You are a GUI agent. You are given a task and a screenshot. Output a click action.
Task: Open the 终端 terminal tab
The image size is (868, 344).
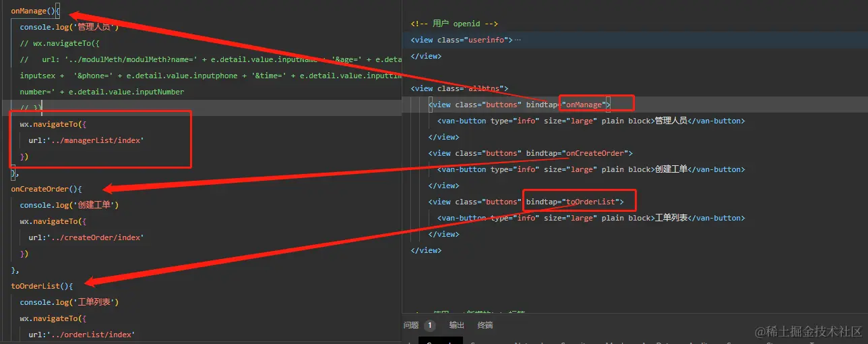point(485,325)
